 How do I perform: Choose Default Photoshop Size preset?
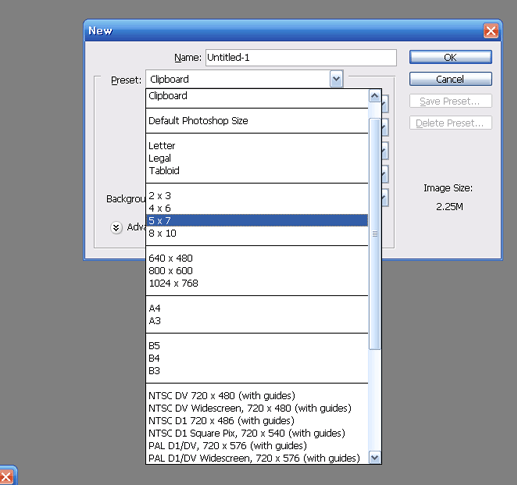coord(257,121)
